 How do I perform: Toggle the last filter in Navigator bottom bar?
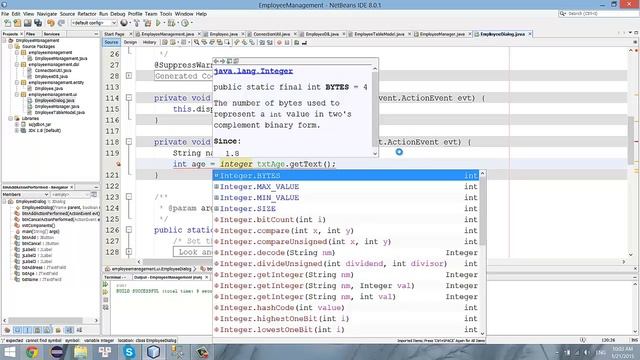(x=80, y=330)
